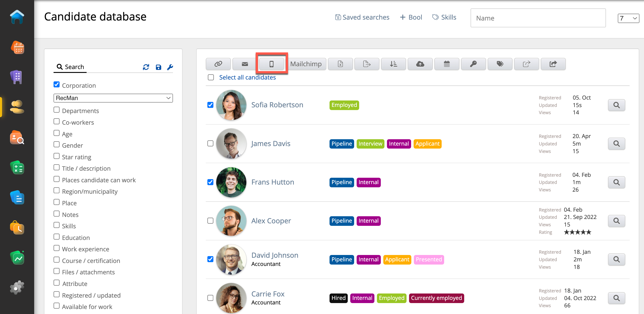Open Sofia Robertson's profile link
Viewport: 644px width, 314px height.
pyautogui.click(x=277, y=105)
